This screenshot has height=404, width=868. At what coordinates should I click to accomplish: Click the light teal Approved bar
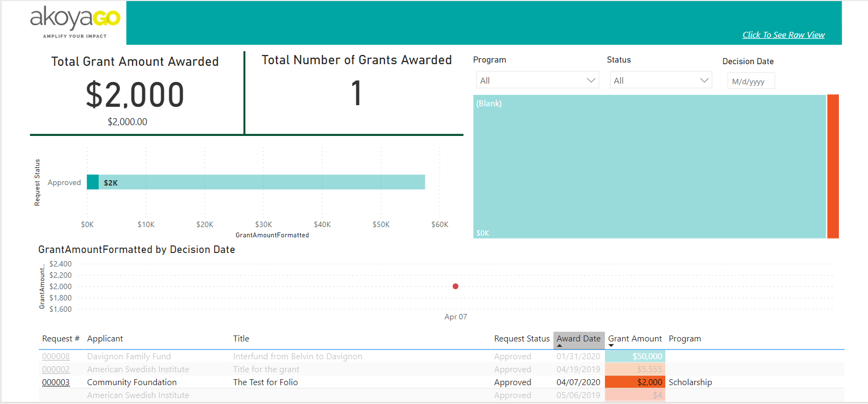(261, 182)
